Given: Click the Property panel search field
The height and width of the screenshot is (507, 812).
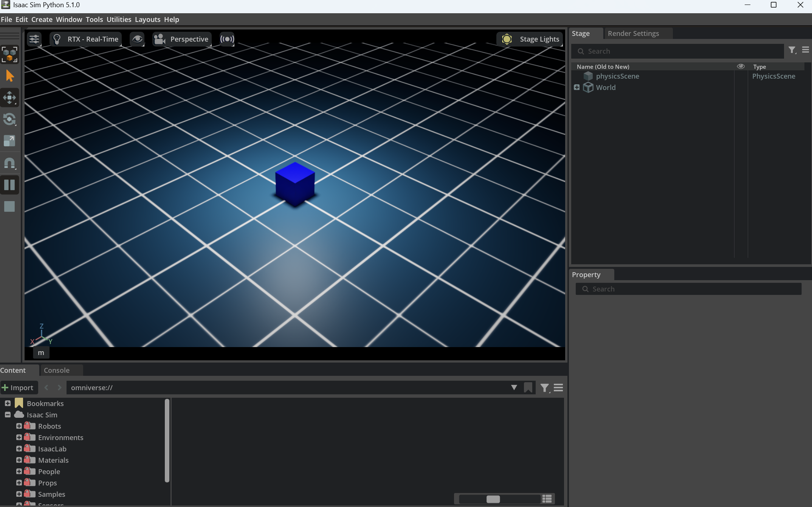Looking at the screenshot, I should [x=688, y=289].
